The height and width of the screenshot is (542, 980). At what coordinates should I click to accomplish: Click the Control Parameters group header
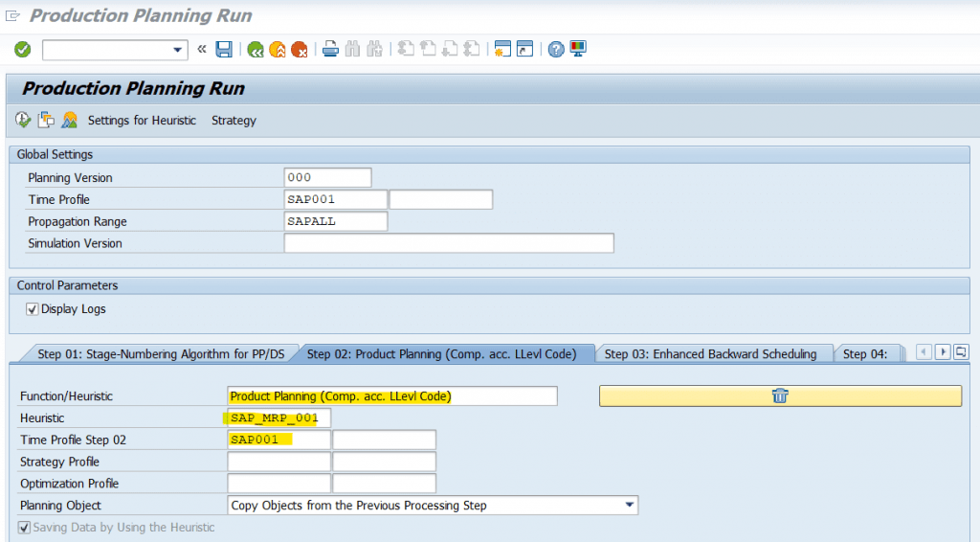489,285
